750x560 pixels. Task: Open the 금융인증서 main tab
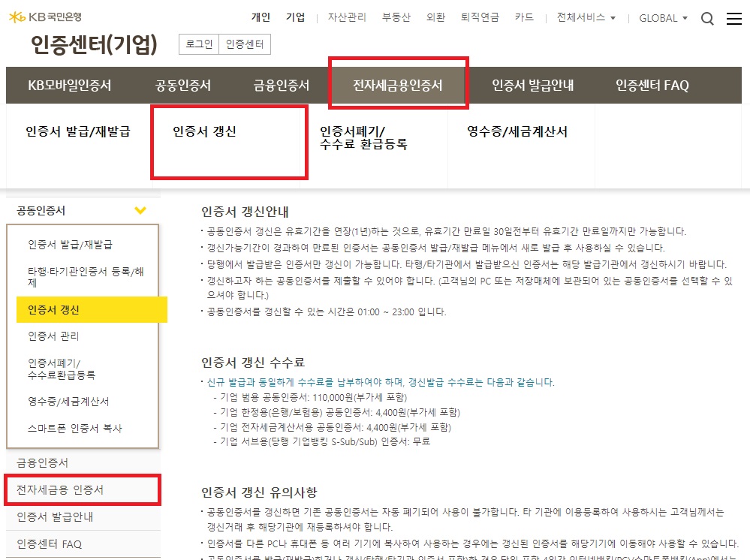(x=282, y=85)
